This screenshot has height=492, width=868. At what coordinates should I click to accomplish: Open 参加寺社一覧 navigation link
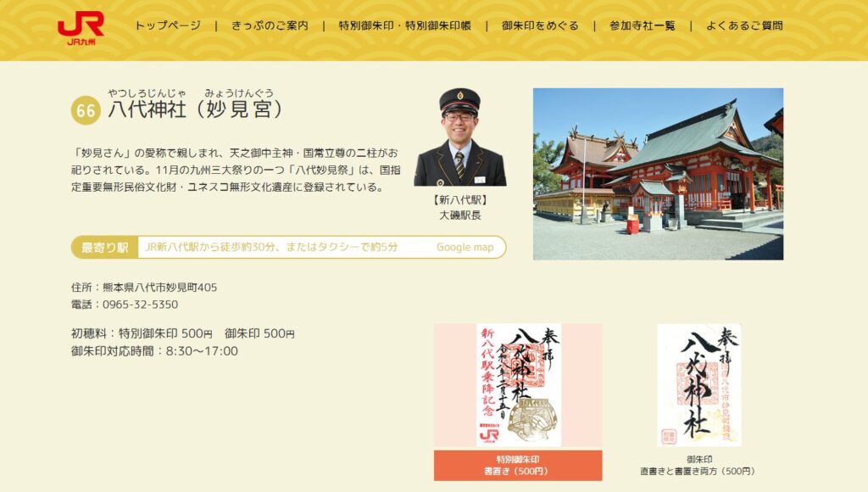pos(643,25)
